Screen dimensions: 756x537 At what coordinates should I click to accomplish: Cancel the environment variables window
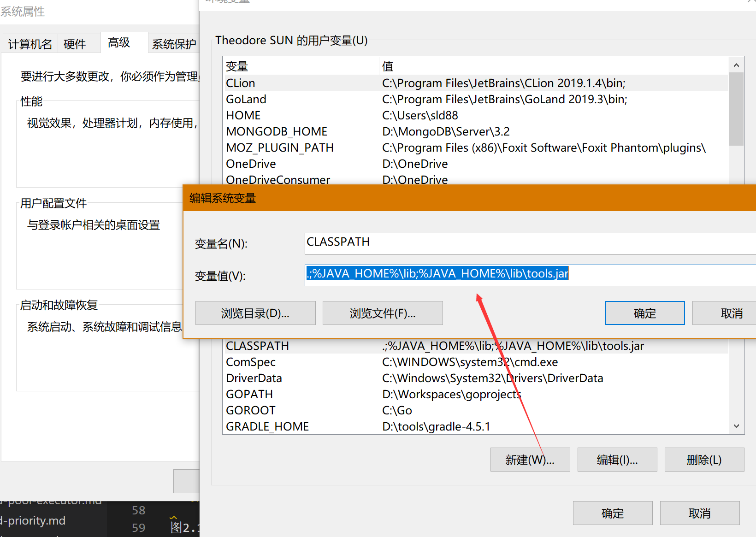(700, 513)
